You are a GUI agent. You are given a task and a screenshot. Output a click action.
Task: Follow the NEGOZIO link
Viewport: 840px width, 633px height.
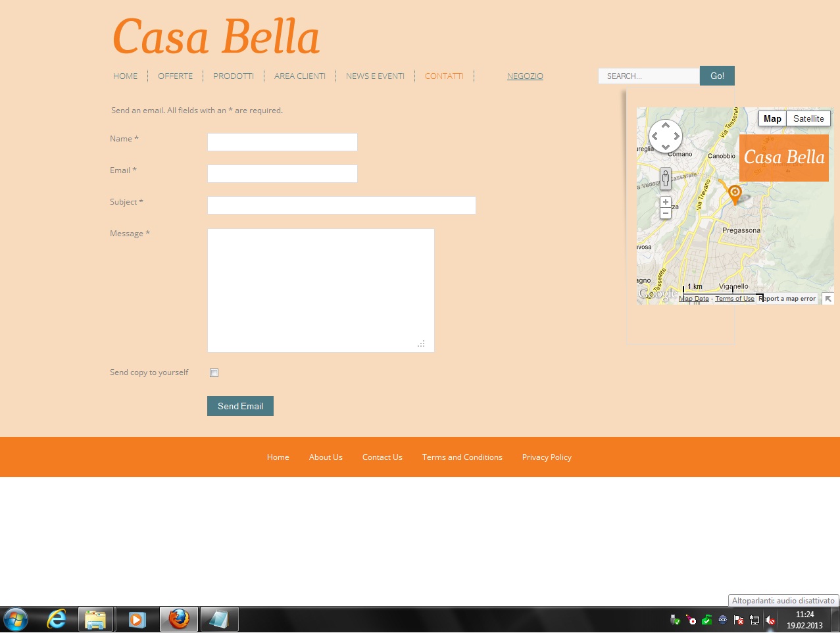525,76
